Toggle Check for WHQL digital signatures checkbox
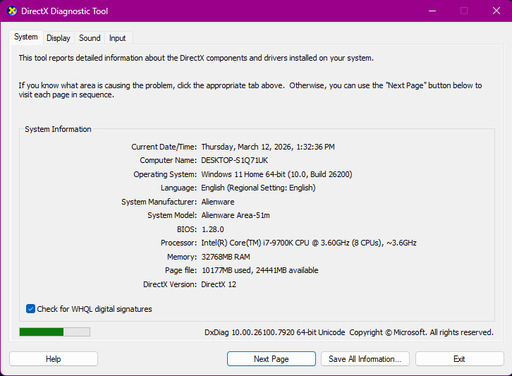This screenshot has height=376, width=512. tap(30, 309)
